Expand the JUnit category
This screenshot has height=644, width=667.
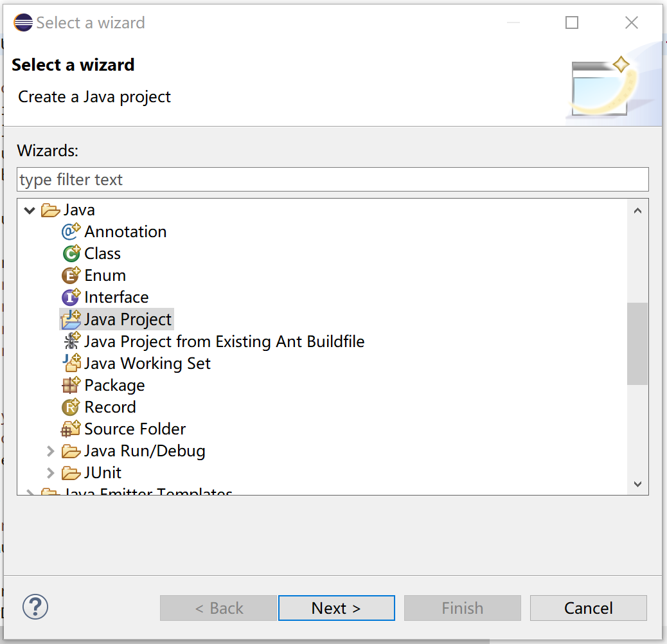pos(51,472)
